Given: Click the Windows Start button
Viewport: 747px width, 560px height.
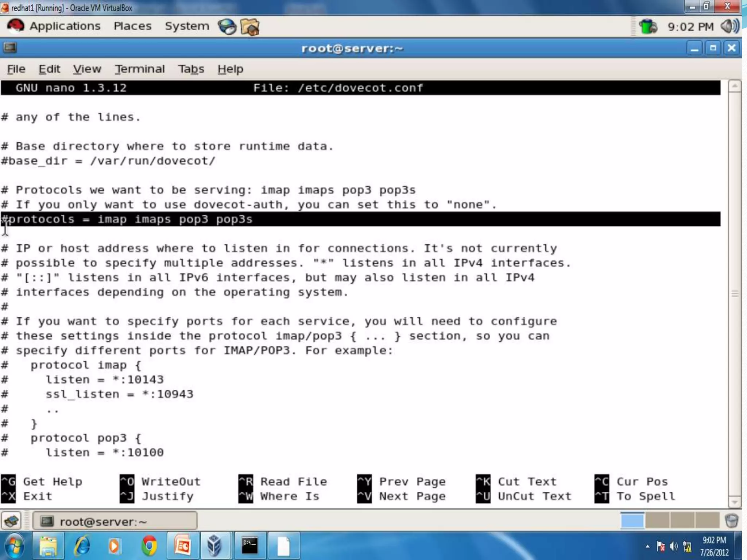Looking at the screenshot, I should click(15, 546).
